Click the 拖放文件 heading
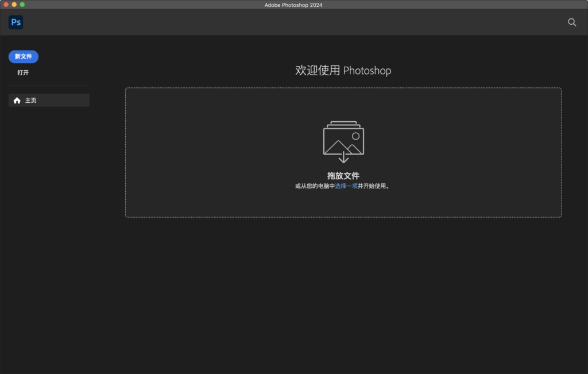 coord(343,176)
